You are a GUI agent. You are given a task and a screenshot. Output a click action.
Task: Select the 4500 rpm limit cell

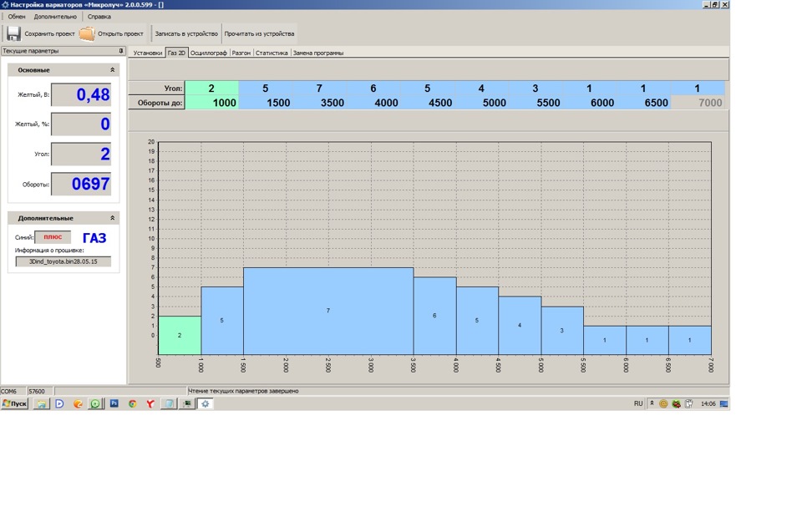click(428, 102)
